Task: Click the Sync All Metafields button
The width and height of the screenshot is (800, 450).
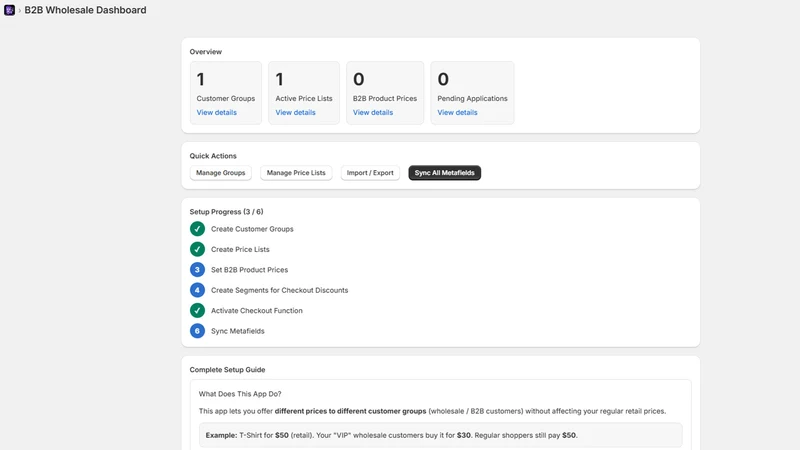Action: pyautogui.click(x=444, y=173)
